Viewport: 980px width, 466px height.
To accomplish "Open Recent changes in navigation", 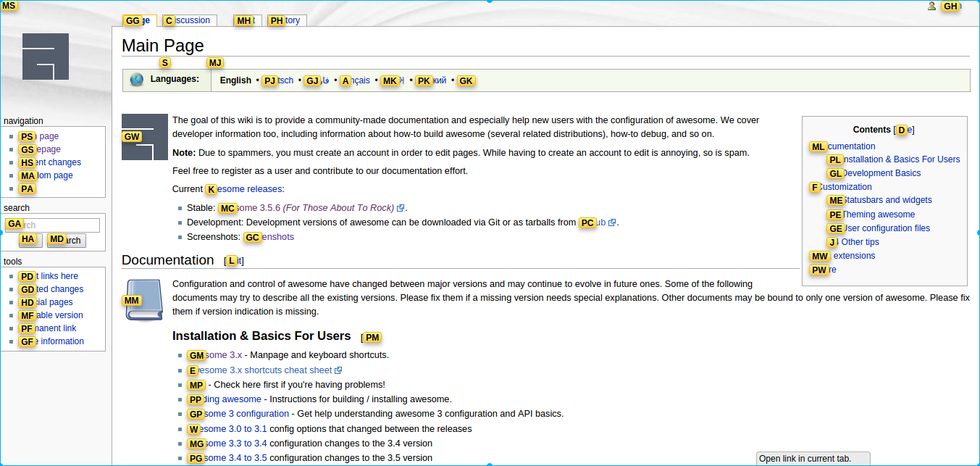I will click(56, 162).
